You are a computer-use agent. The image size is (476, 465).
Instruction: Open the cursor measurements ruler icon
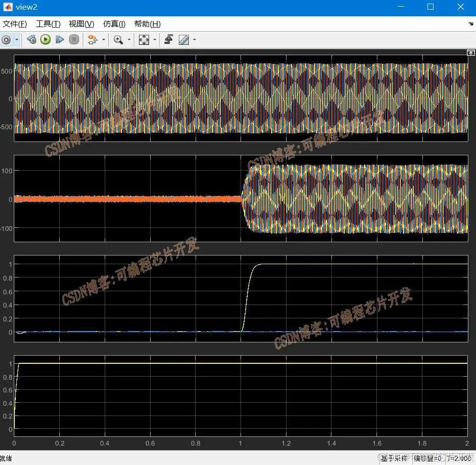(x=184, y=40)
